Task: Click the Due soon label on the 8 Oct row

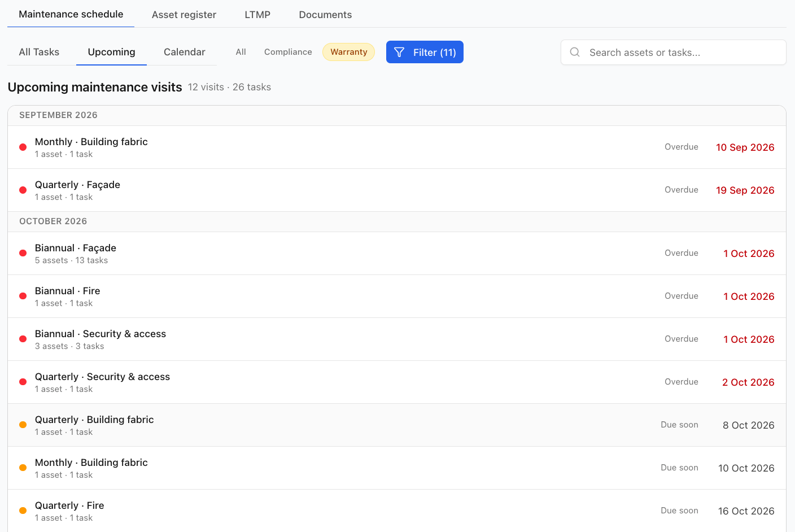Action: [680, 425]
